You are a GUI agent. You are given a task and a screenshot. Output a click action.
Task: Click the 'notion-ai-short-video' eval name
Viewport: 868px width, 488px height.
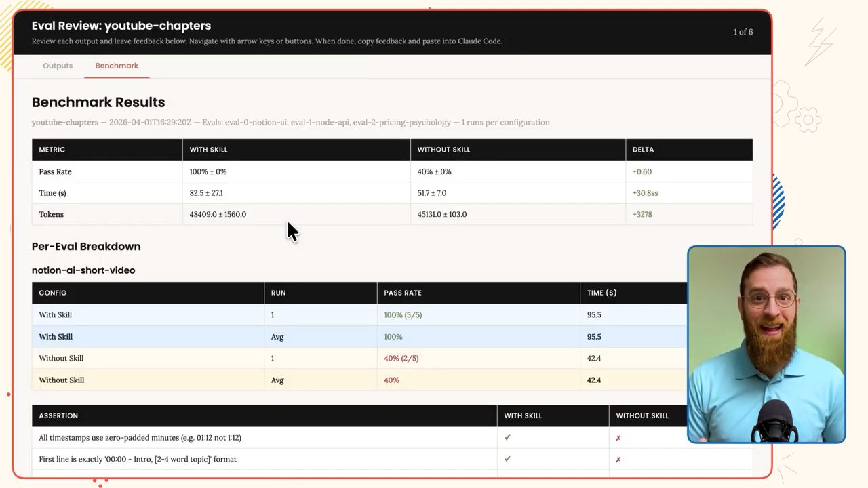click(x=83, y=270)
